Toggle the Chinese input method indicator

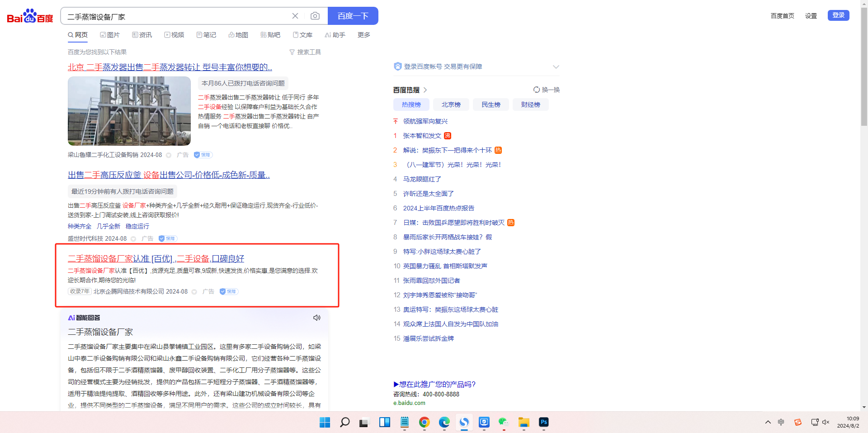point(781,422)
